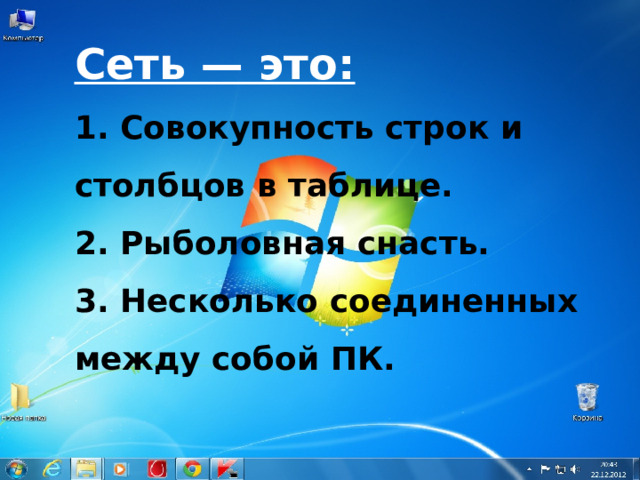Open the Windows Start menu orb
640x480 pixels.
[x=16, y=469]
